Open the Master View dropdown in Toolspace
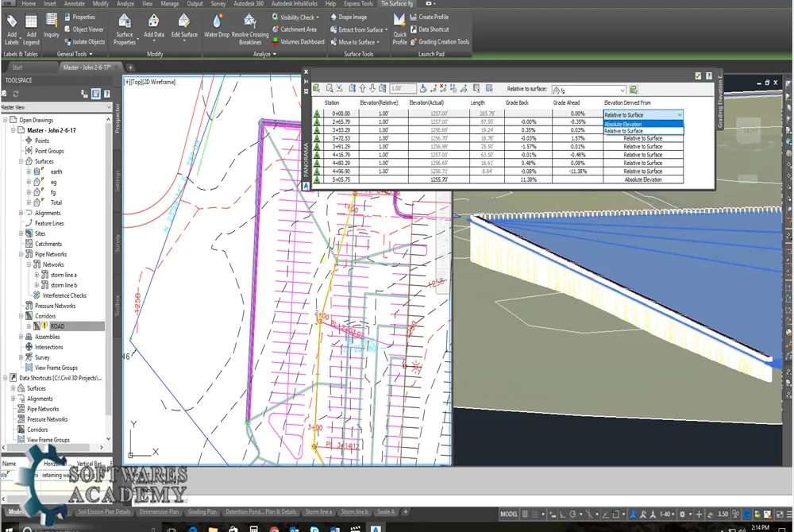 [x=56, y=107]
